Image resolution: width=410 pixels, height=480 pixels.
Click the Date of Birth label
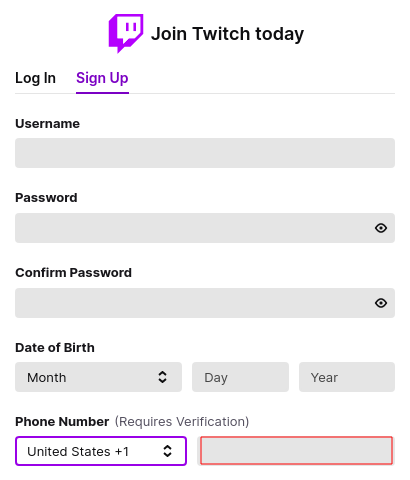pos(55,348)
